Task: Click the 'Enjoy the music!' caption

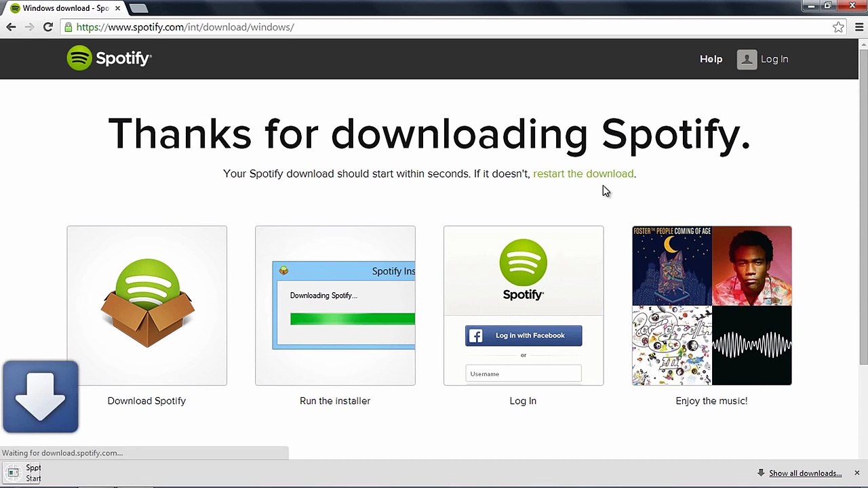Action: click(711, 401)
